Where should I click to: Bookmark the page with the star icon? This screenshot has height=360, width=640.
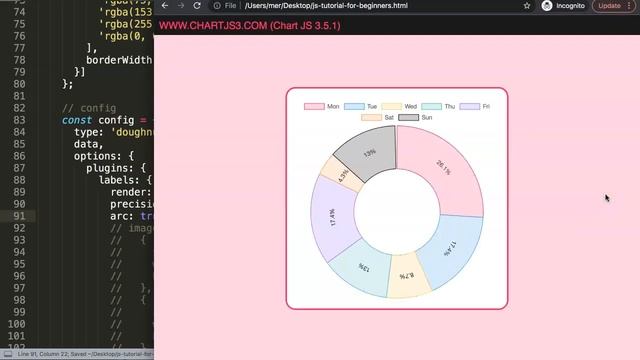pyautogui.click(x=527, y=6)
